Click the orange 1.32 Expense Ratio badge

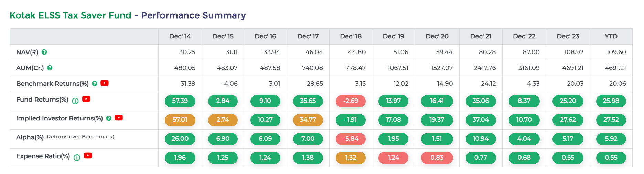[351, 158]
